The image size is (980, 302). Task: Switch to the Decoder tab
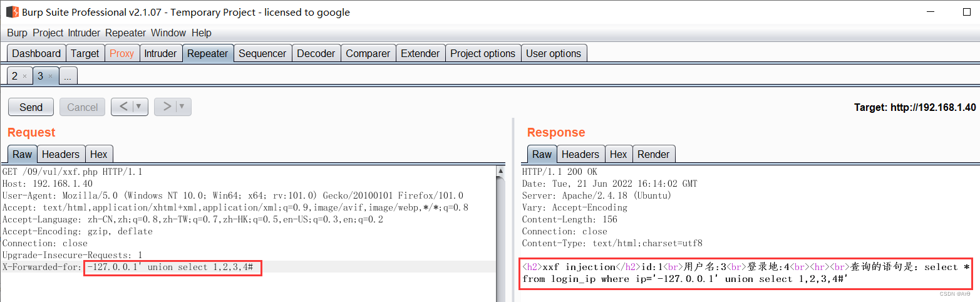(x=316, y=53)
